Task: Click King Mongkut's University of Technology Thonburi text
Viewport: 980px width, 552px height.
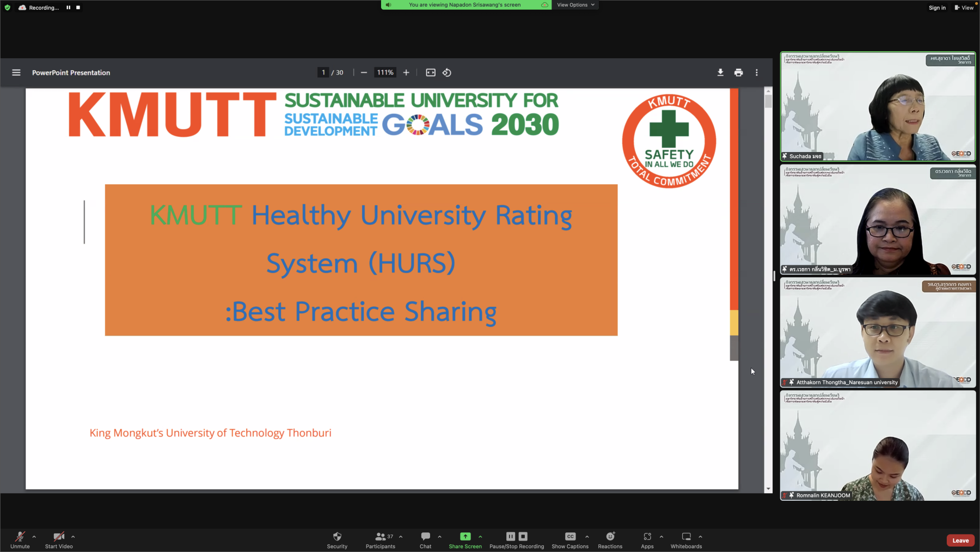Action: (x=210, y=433)
